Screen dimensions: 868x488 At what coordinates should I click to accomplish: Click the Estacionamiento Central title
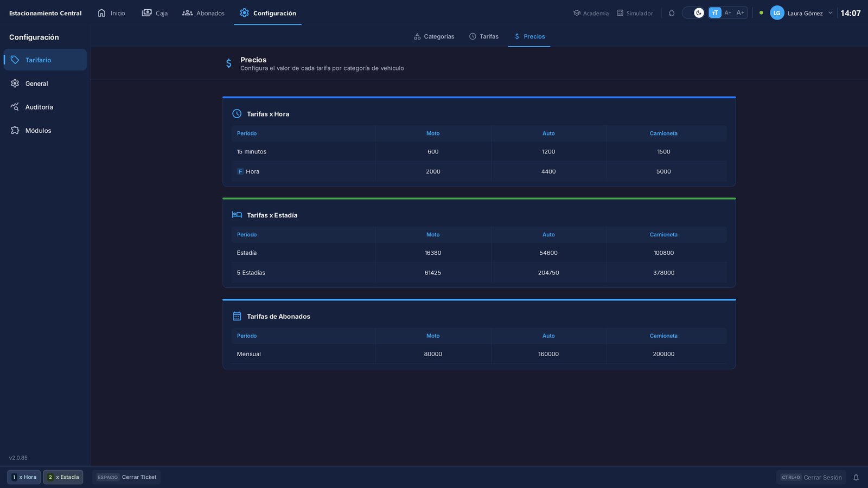(45, 13)
